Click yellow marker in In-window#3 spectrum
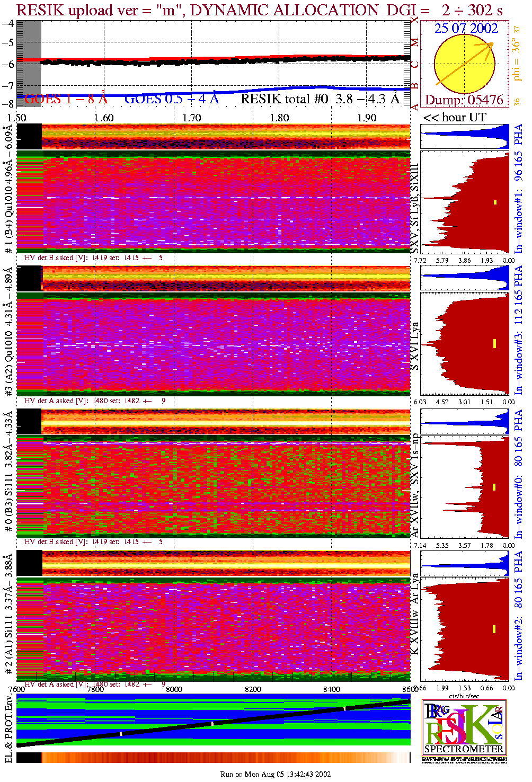Image resolution: width=532 pixels, height=782 pixels. tap(494, 343)
